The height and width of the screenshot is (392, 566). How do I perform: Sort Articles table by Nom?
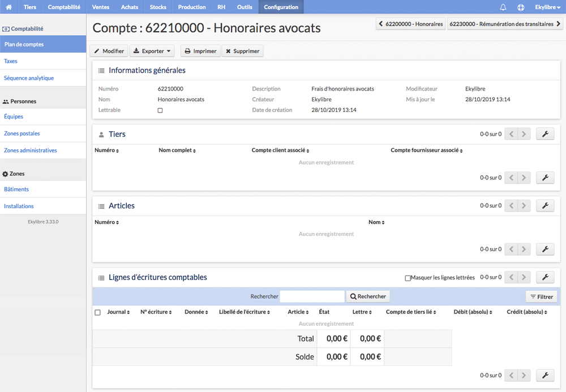click(x=376, y=222)
